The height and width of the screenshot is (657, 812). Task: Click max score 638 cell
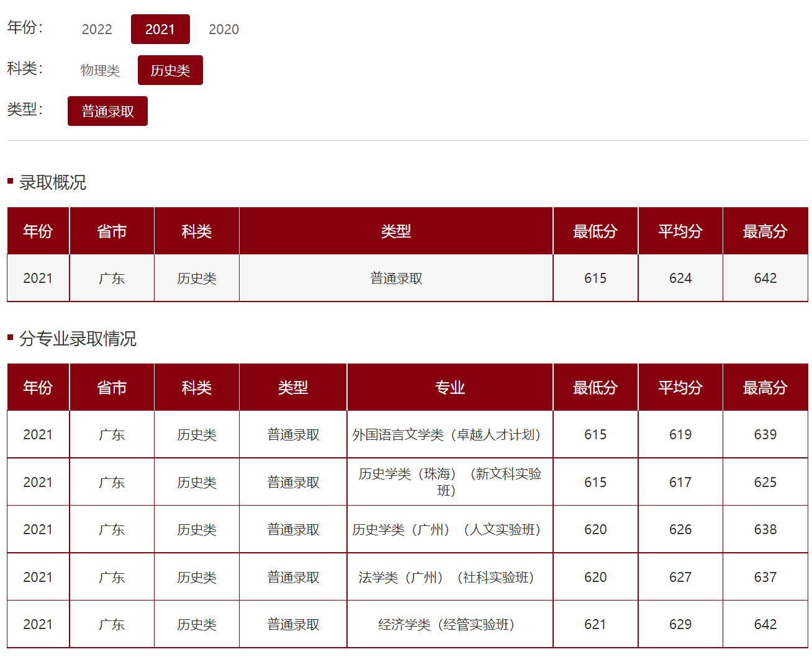coord(765,529)
